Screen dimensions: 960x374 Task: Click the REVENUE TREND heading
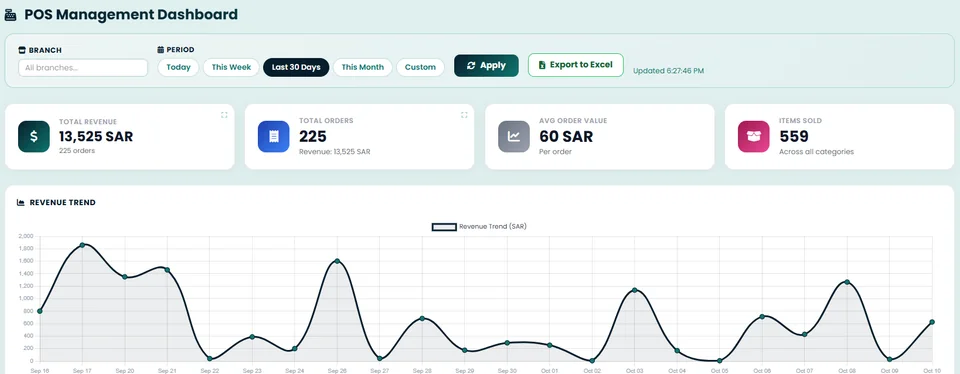point(62,203)
